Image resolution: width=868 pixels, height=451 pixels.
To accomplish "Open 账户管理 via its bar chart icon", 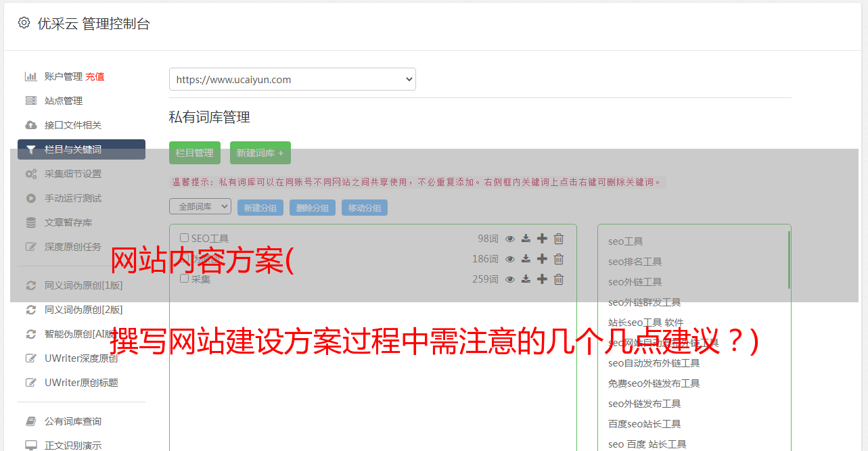I will click(x=30, y=76).
